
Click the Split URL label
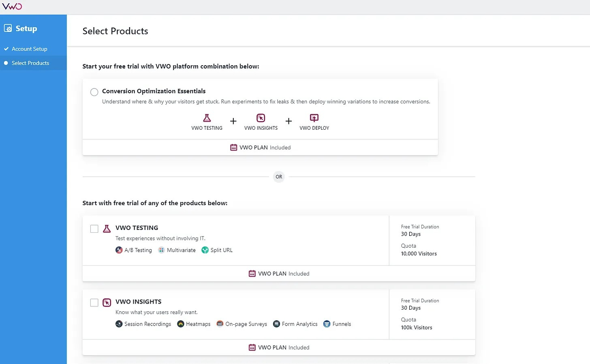click(222, 250)
